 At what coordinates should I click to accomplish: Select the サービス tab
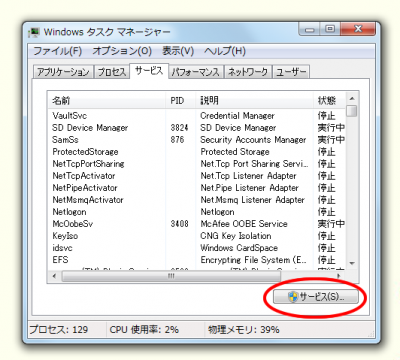click(x=149, y=71)
